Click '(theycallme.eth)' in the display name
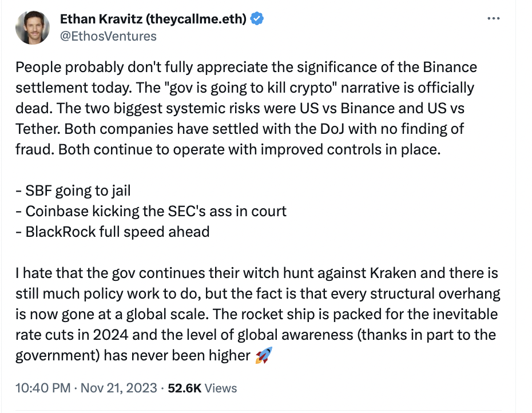 [196, 19]
